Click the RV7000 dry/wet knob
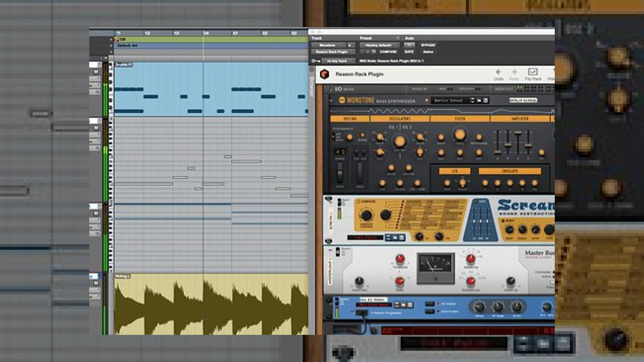Image resolution: width=644 pixels, height=362 pixels. click(546, 306)
